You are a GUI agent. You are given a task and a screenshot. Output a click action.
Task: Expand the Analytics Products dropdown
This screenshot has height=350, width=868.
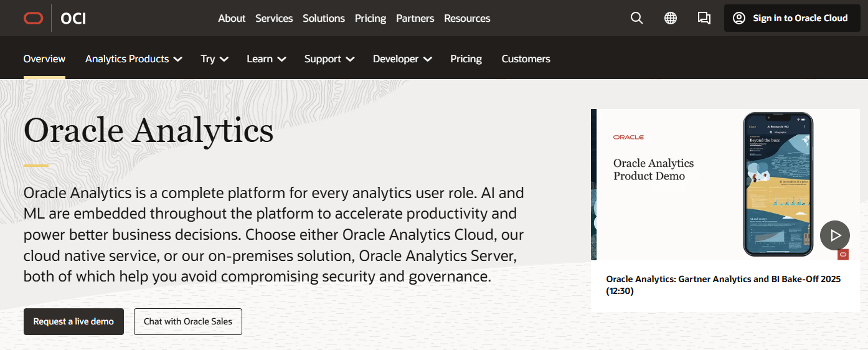(x=133, y=59)
